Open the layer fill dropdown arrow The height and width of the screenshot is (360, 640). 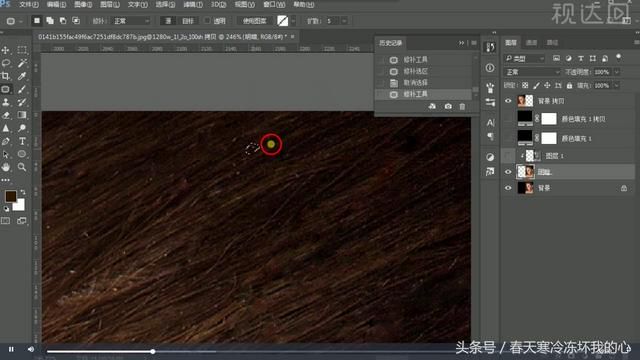616,85
